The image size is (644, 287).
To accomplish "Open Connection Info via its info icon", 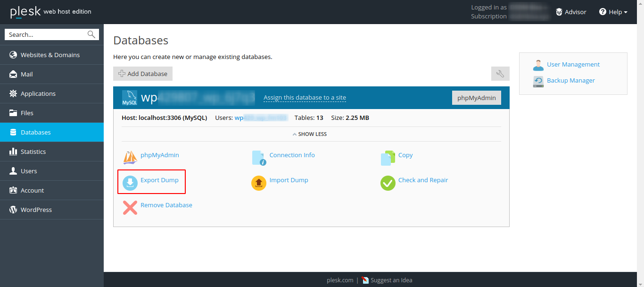I will pyautogui.click(x=258, y=157).
